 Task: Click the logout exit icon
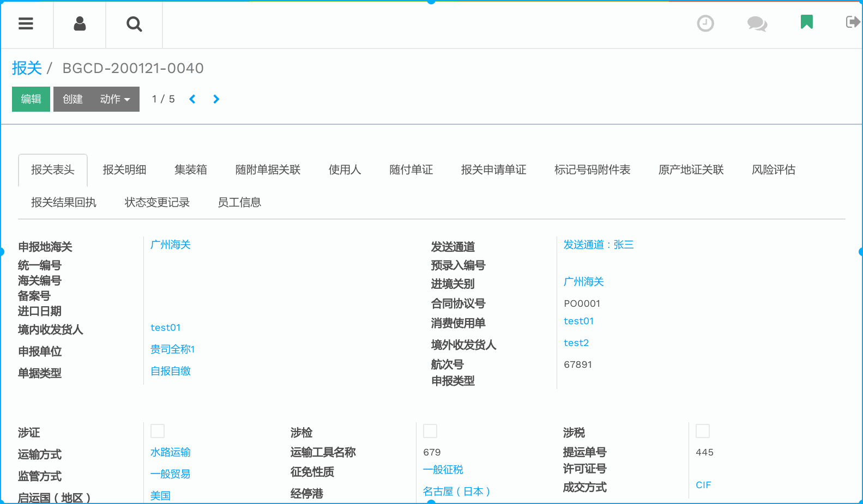[852, 22]
